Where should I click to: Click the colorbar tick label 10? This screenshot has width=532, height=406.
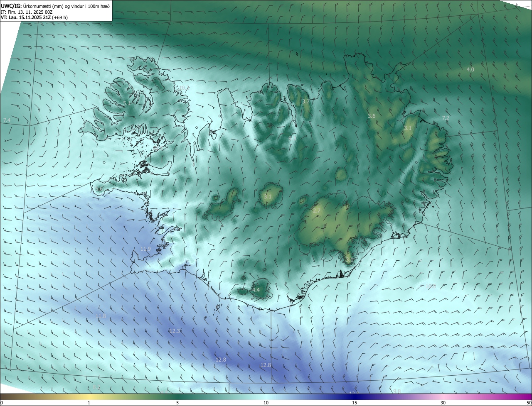click(266, 403)
